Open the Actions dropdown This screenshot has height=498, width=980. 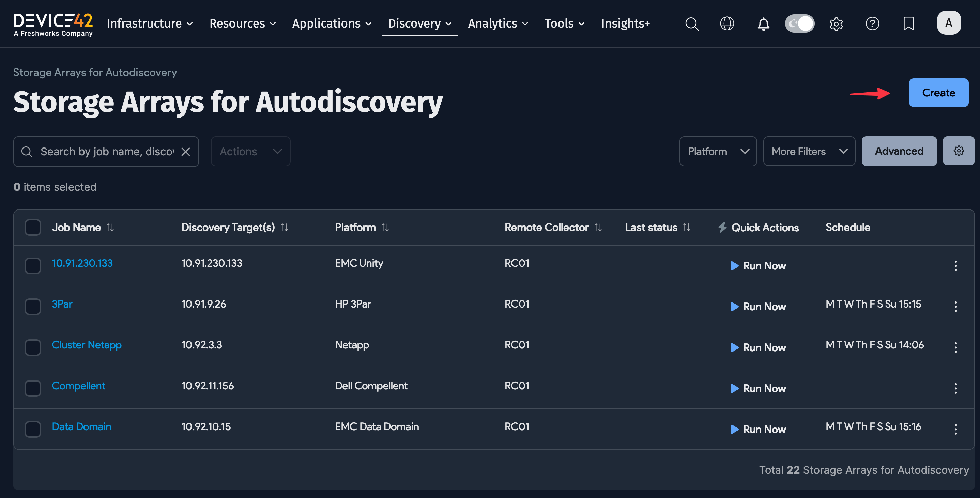[x=250, y=151]
